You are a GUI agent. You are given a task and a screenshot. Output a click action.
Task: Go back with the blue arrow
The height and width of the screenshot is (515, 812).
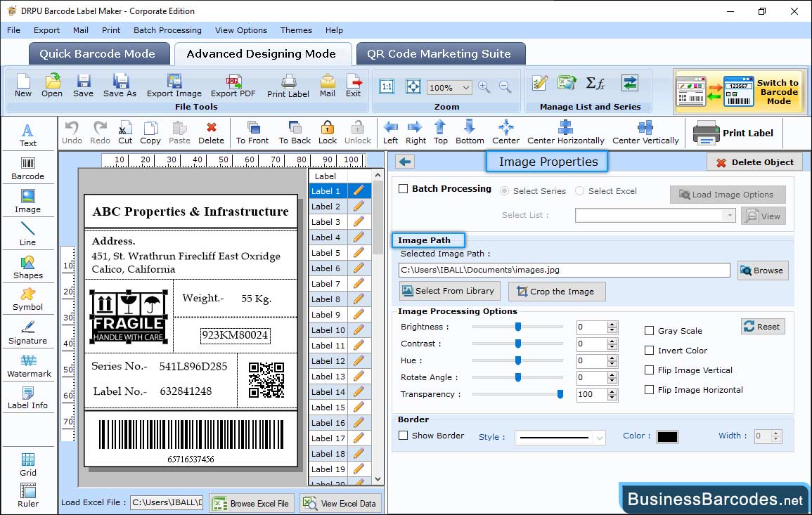405,162
